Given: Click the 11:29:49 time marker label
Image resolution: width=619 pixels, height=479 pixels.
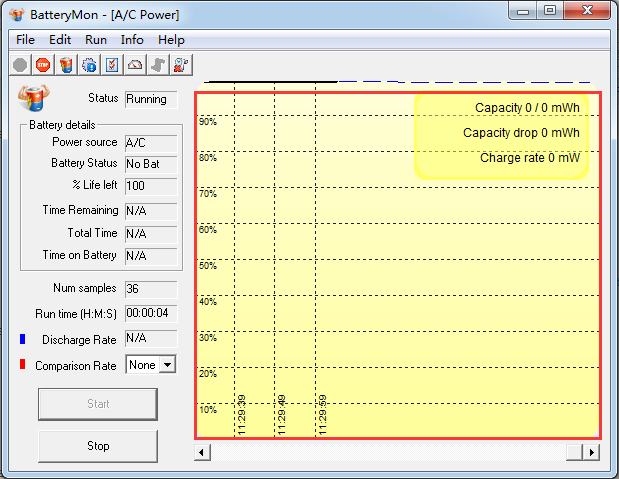Looking at the screenshot, I should pyautogui.click(x=281, y=415).
